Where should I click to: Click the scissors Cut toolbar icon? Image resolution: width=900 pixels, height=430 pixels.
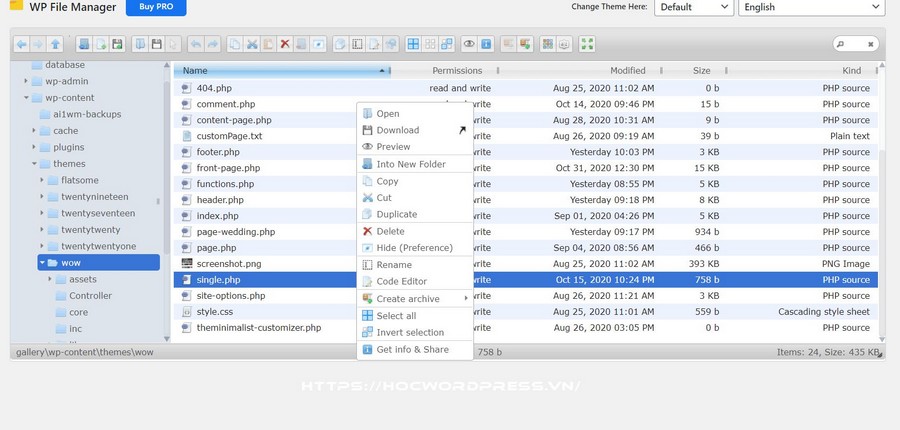pos(252,44)
